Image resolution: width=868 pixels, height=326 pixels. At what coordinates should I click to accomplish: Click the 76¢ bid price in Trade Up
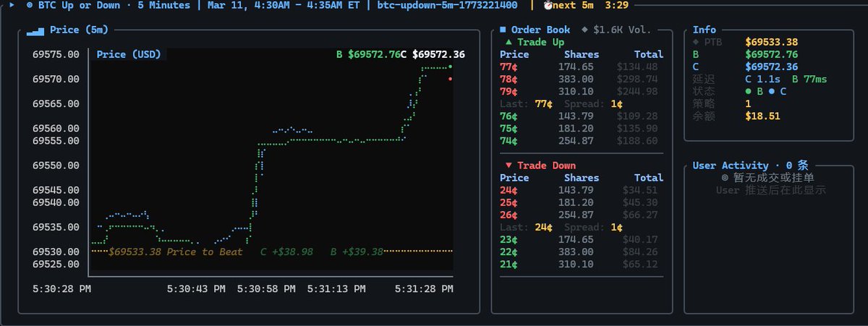[x=509, y=116]
